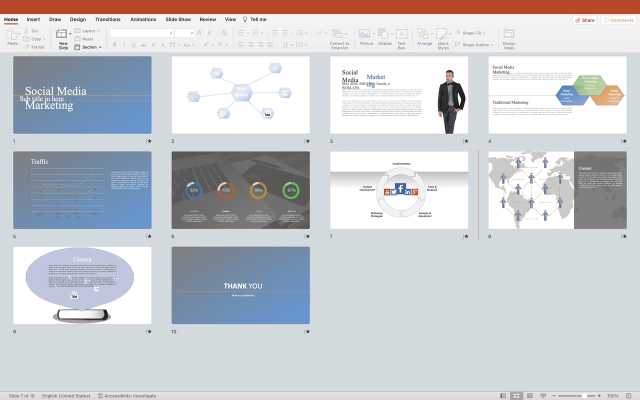640x400 pixels.
Task: Click the Share button
Action: click(x=585, y=19)
